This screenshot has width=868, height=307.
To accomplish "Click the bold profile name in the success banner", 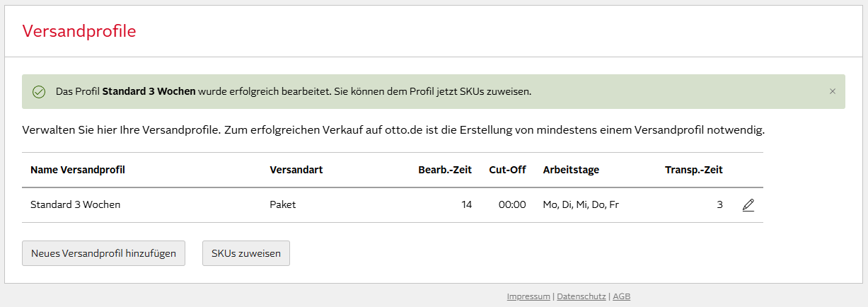I will 149,92.
